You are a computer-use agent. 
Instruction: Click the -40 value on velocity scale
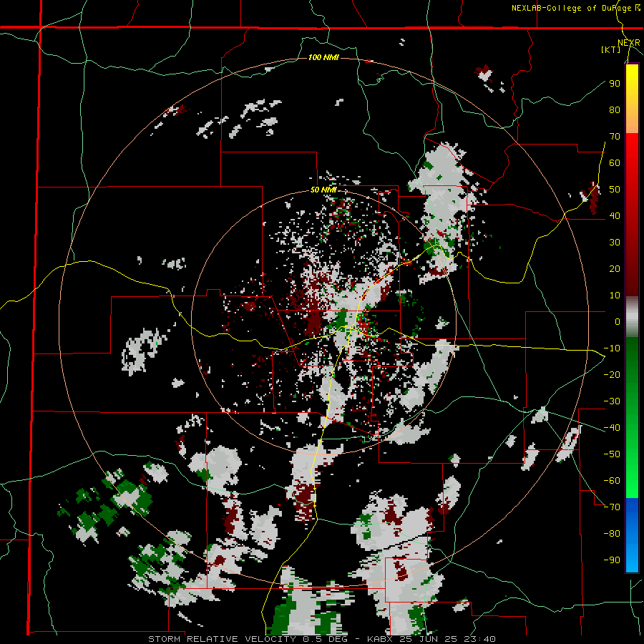(x=612, y=428)
